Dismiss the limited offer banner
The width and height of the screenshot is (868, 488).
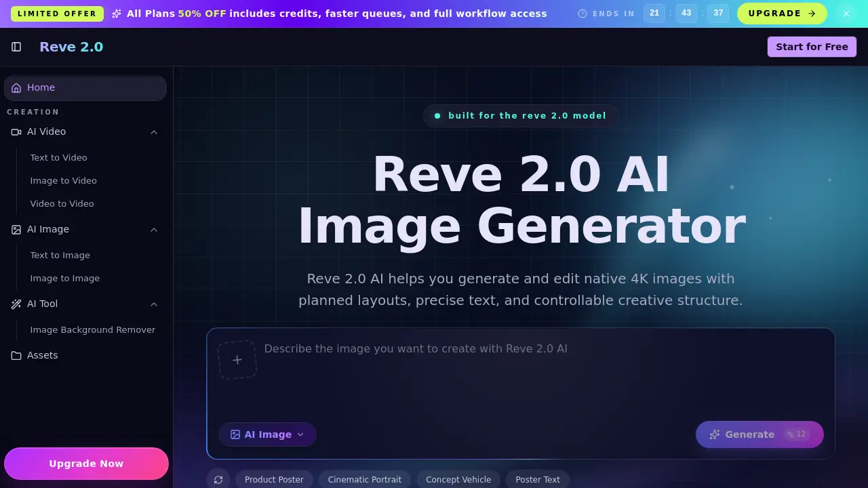click(x=846, y=14)
